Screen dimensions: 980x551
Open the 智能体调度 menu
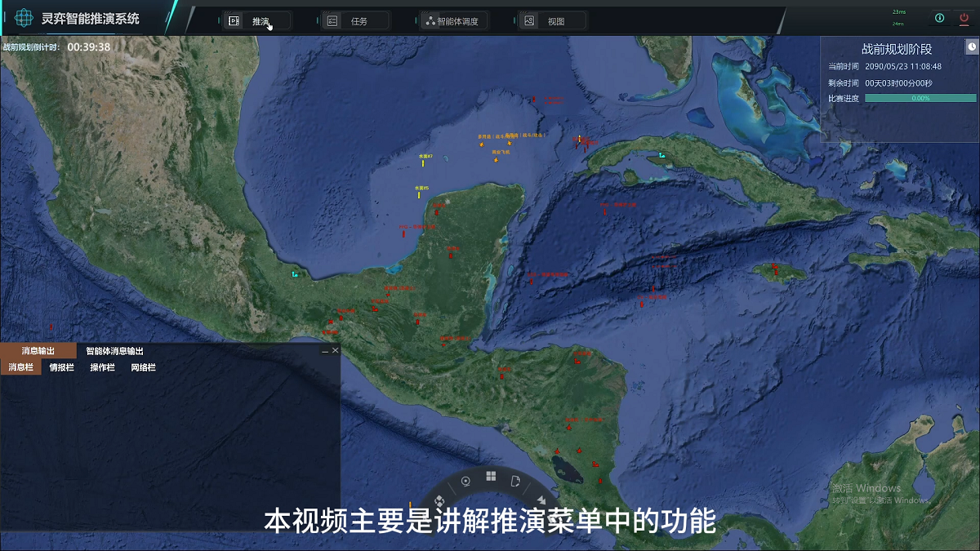(453, 21)
